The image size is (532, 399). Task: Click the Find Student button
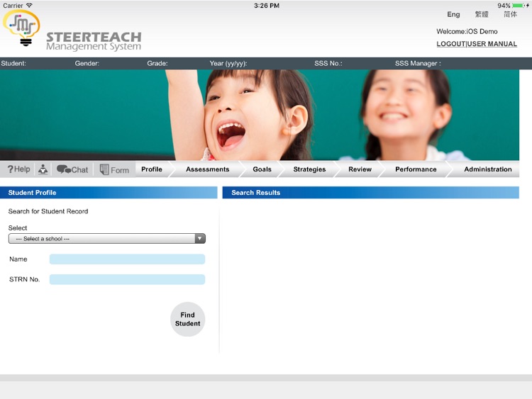tap(188, 320)
